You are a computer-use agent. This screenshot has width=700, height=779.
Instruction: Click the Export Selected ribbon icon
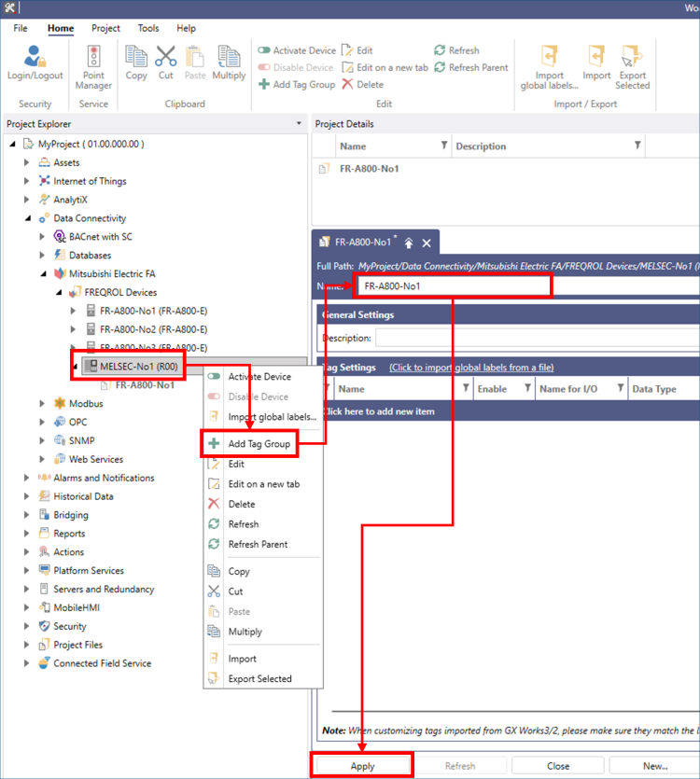pos(633,67)
